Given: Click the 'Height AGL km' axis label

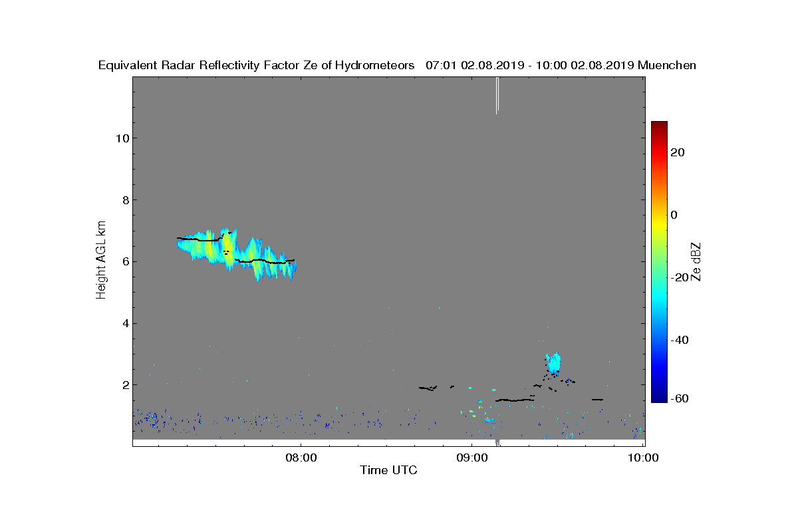Looking at the screenshot, I should pos(101,261).
